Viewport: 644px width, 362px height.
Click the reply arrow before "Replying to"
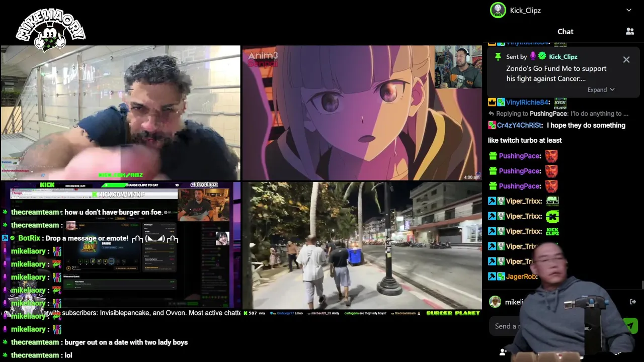coord(491,114)
